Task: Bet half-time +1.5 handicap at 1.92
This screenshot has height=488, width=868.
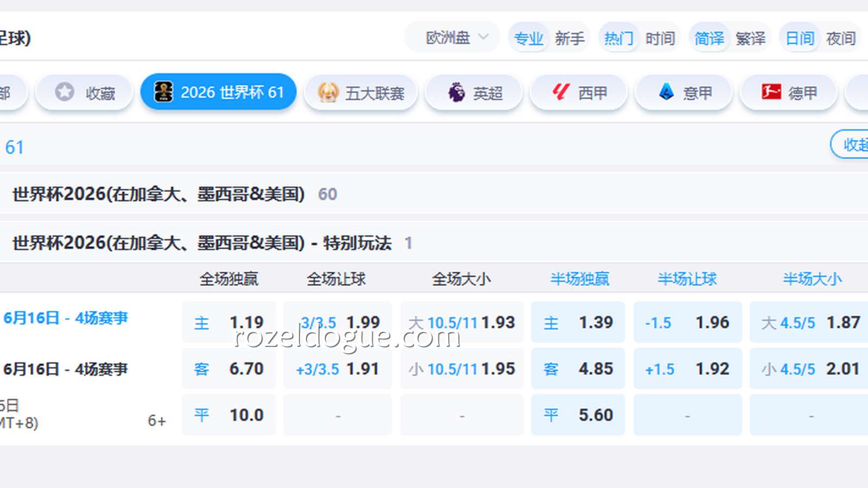Action: tap(687, 369)
